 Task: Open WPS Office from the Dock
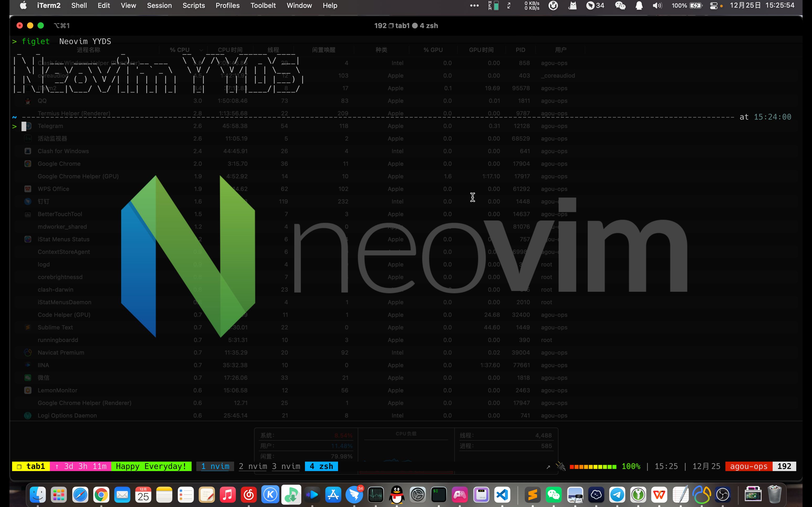(659, 495)
